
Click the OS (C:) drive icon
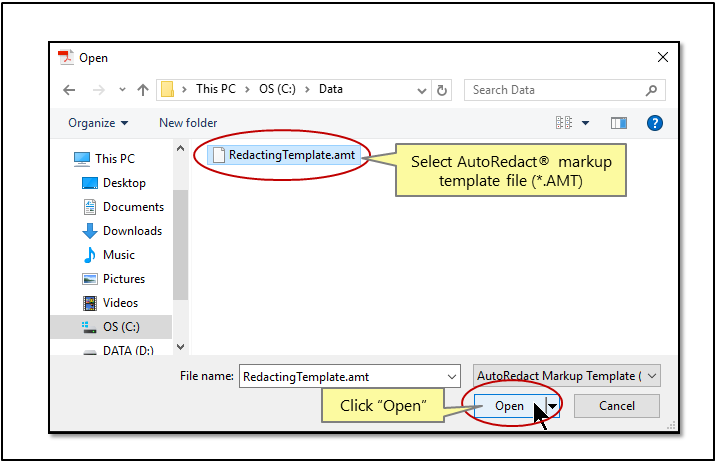pyautogui.click(x=89, y=327)
